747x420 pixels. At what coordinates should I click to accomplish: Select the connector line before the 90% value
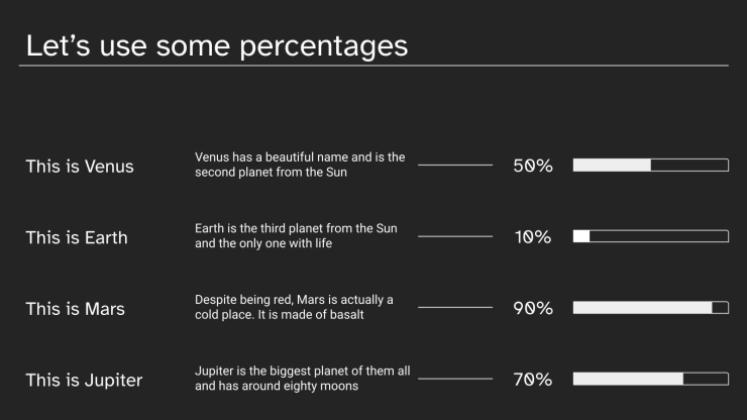pyautogui.click(x=455, y=308)
